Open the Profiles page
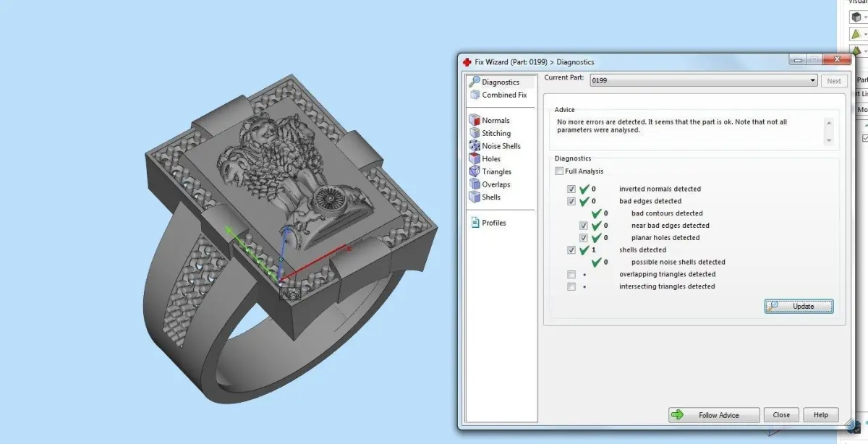This screenshot has width=868, height=444. 488,223
